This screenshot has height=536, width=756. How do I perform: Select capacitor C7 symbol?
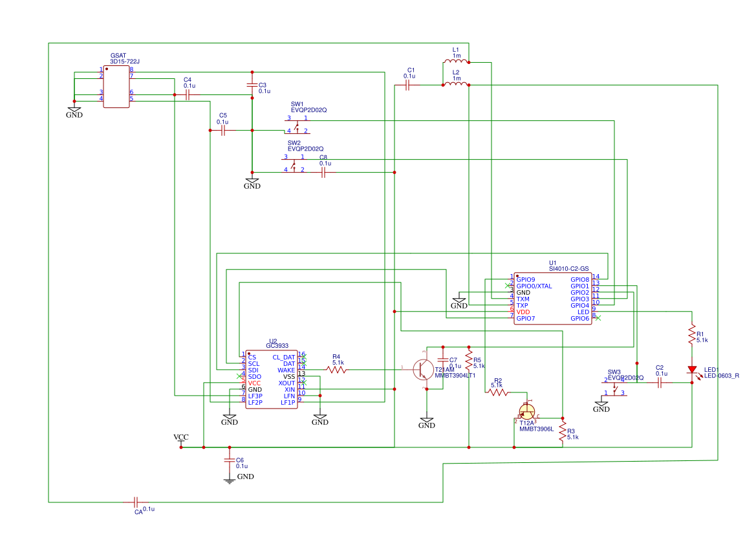coord(443,359)
